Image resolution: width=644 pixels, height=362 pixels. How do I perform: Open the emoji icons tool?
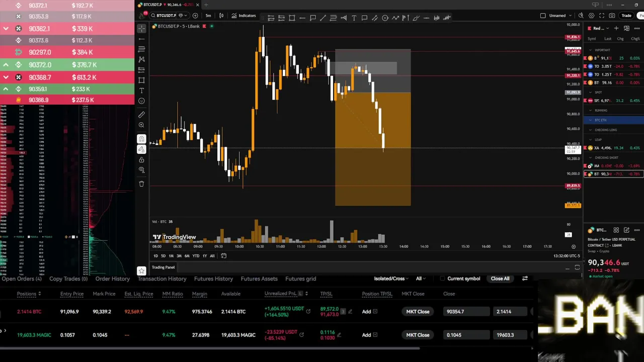(141, 101)
